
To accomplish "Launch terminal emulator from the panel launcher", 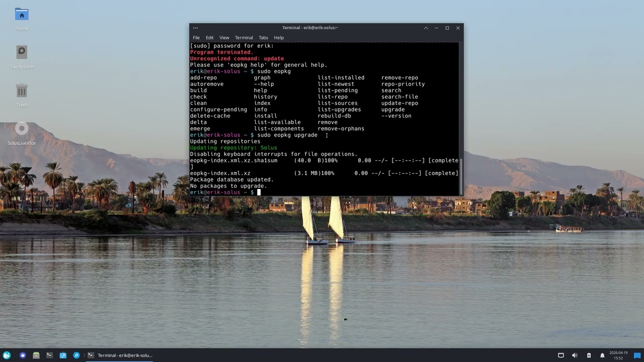I will tap(49, 355).
